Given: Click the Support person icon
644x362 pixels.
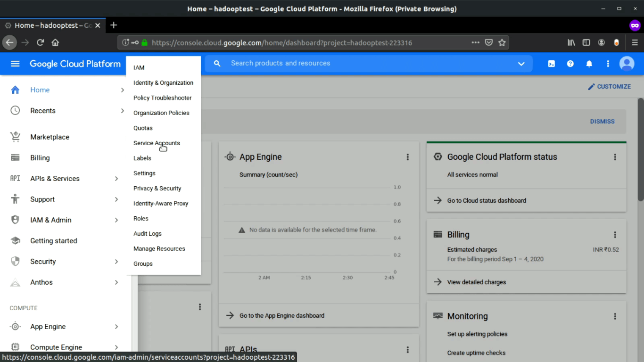Looking at the screenshot, I should [x=15, y=199].
